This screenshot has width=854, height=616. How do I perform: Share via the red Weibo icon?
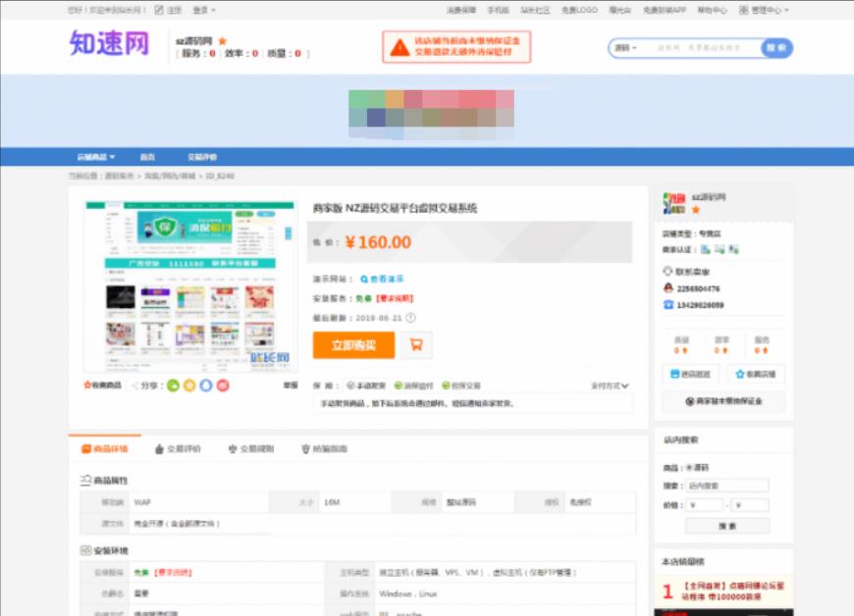coord(223,385)
